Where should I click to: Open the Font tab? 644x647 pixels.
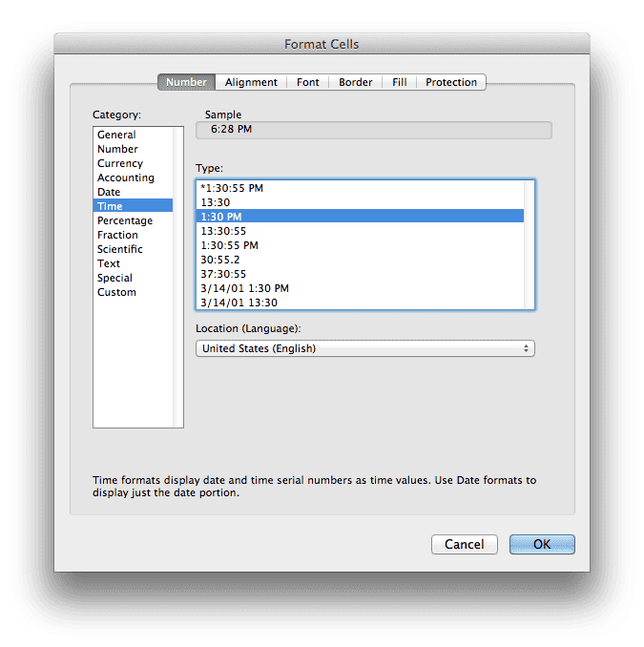[x=308, y=82]
